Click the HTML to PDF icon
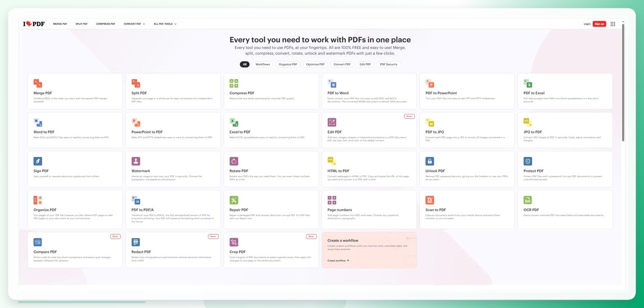Screen dimensions: 644x308 pos(332,161)
